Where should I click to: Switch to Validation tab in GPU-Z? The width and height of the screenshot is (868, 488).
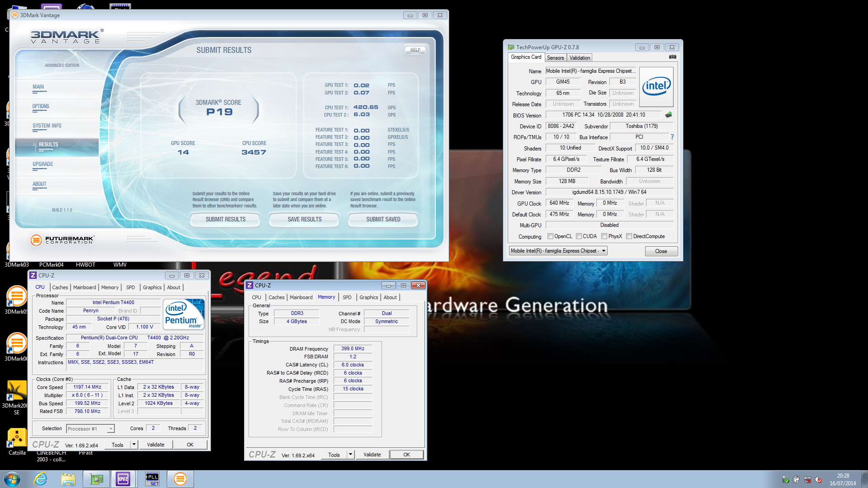click(580, 58)
